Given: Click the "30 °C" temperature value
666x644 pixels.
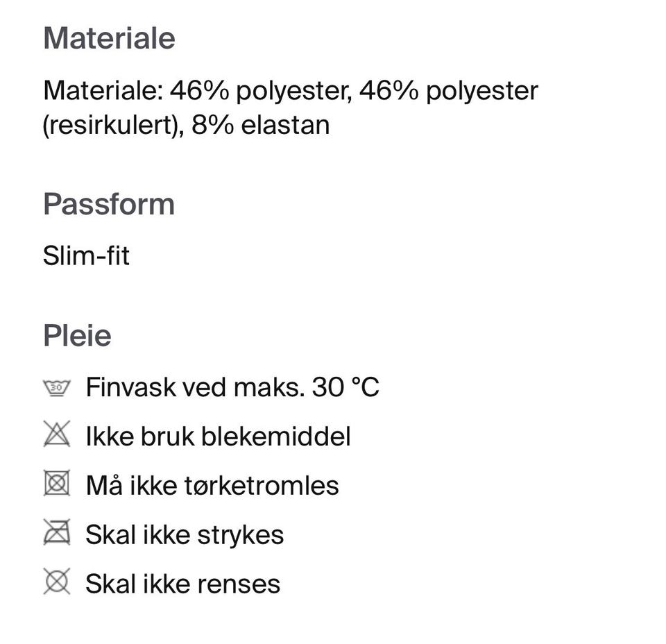Looking at the screenshot, I should coord(345,387).
